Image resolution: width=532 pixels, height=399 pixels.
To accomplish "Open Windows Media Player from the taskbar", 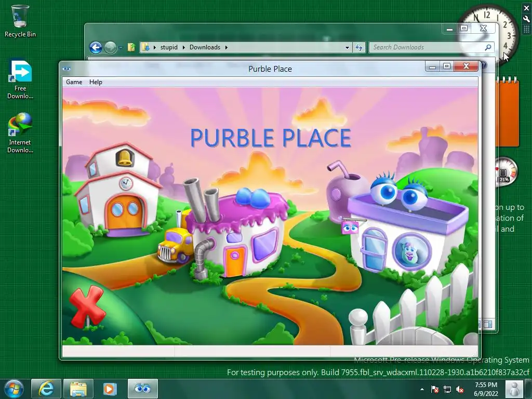I will point(110,389).
